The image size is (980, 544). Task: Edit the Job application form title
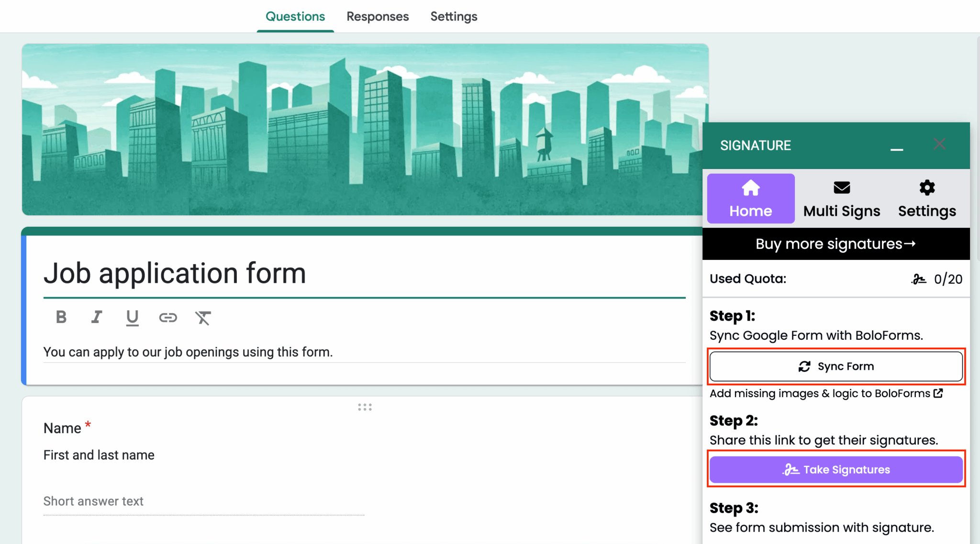point(175,273)
